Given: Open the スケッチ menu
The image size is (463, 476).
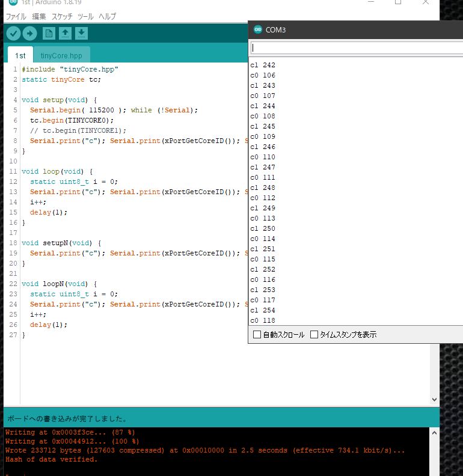Looking at the screenshot, I should [62, 17].
